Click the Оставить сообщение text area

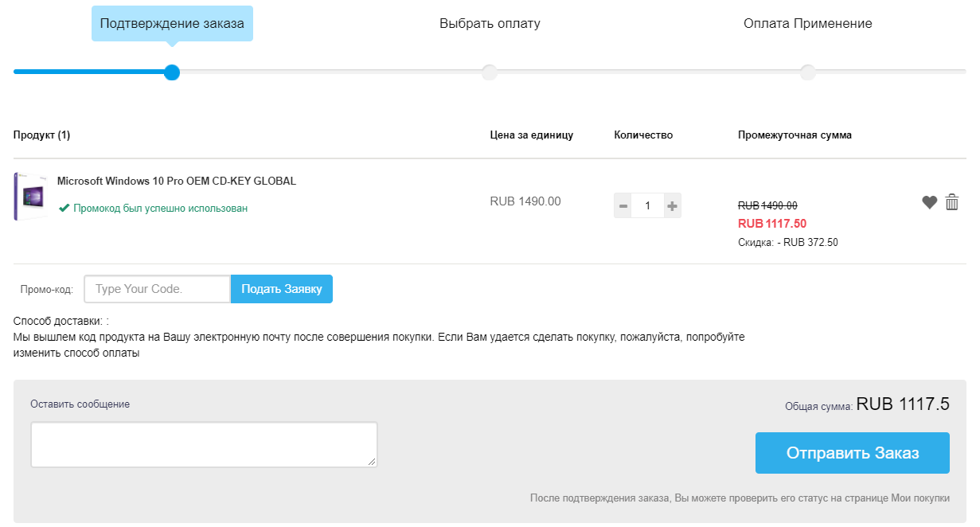(x=203, y=444)
